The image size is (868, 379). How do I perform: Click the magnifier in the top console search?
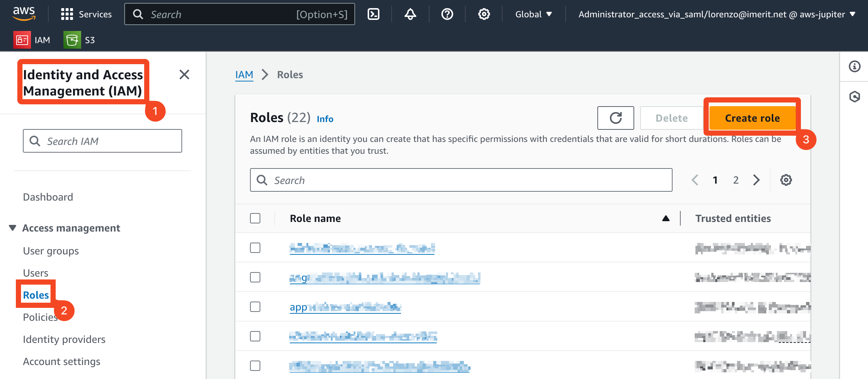138,14
